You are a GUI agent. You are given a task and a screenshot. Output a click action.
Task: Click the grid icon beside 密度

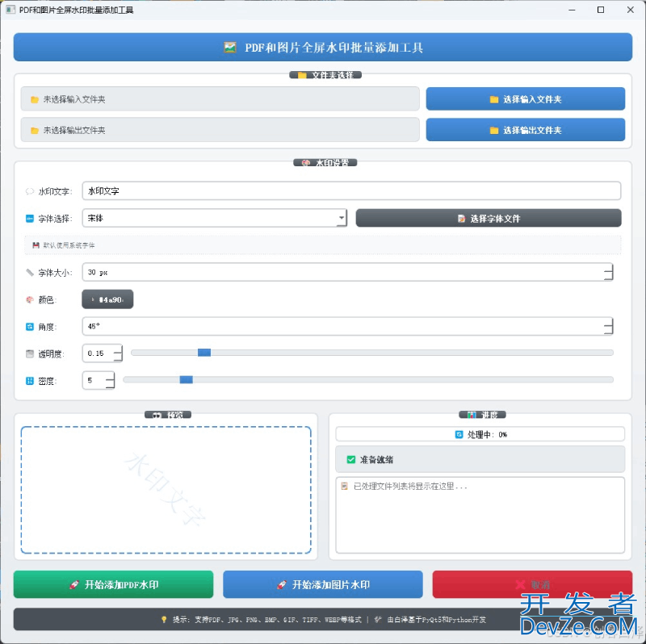(30, 380)
